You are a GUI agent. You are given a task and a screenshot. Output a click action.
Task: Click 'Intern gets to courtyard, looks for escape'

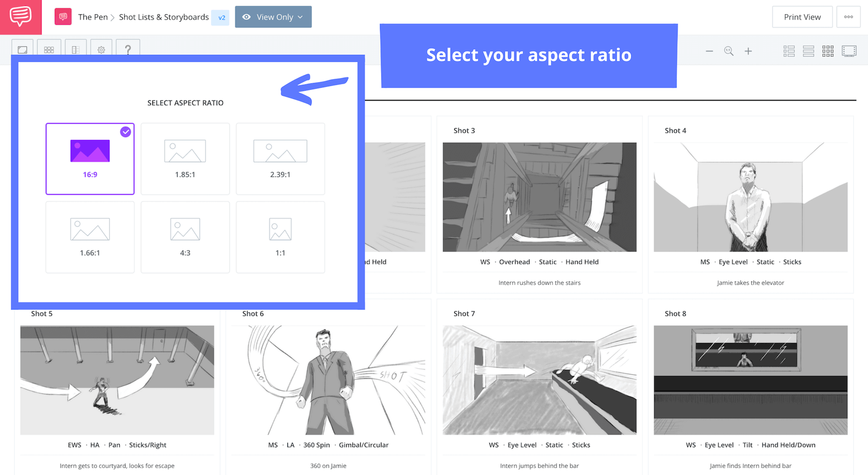click(x=117, y=466)
